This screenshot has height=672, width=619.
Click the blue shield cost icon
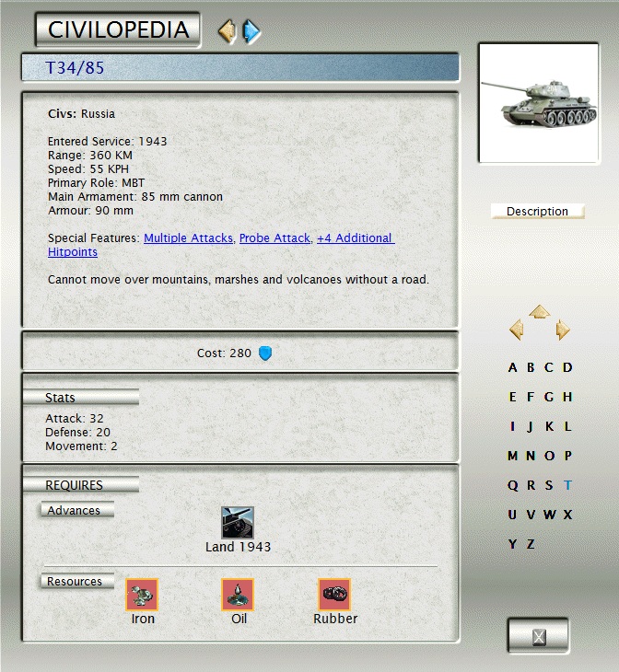(x=265, y=353)
